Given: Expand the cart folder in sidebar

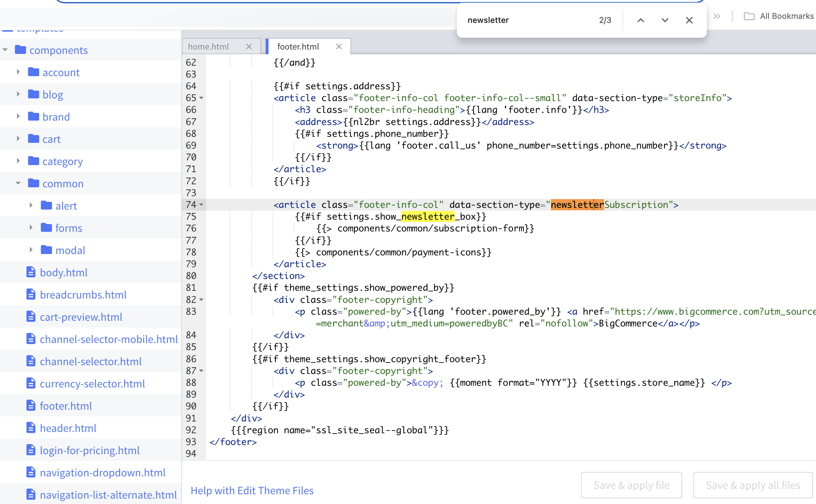Looking at the screenshot, I should (18, 139).
